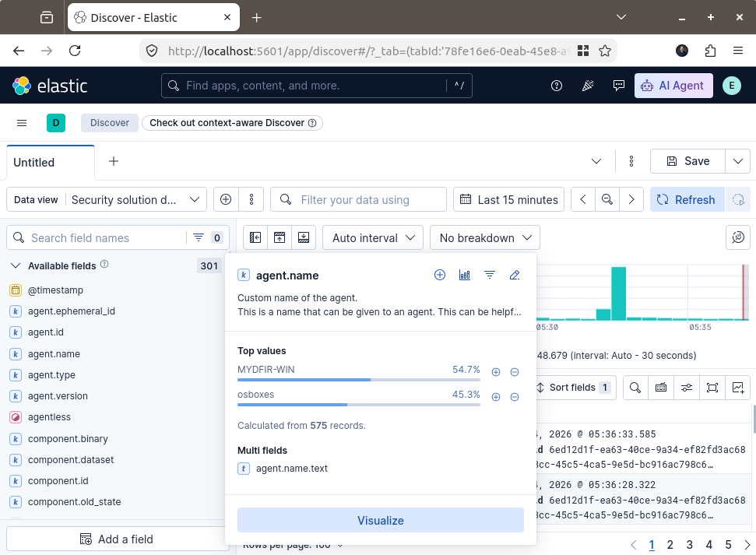Filter out osboxes value
Viewport: 756px width, 555px height.
coord(515,397)
